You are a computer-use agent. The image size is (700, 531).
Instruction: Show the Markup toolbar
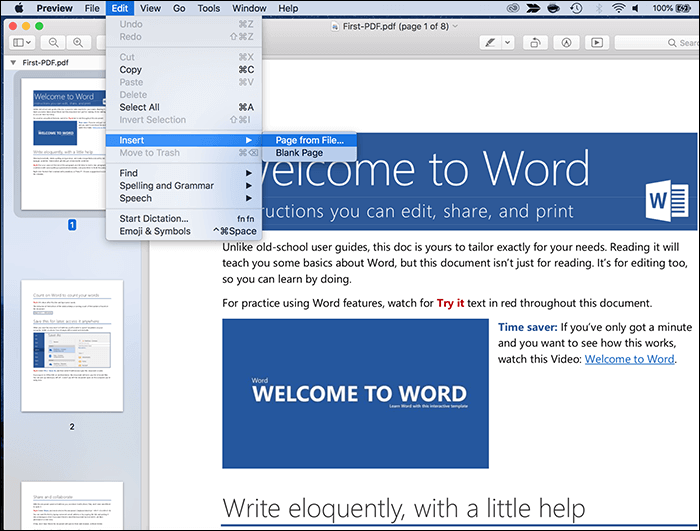566,43
